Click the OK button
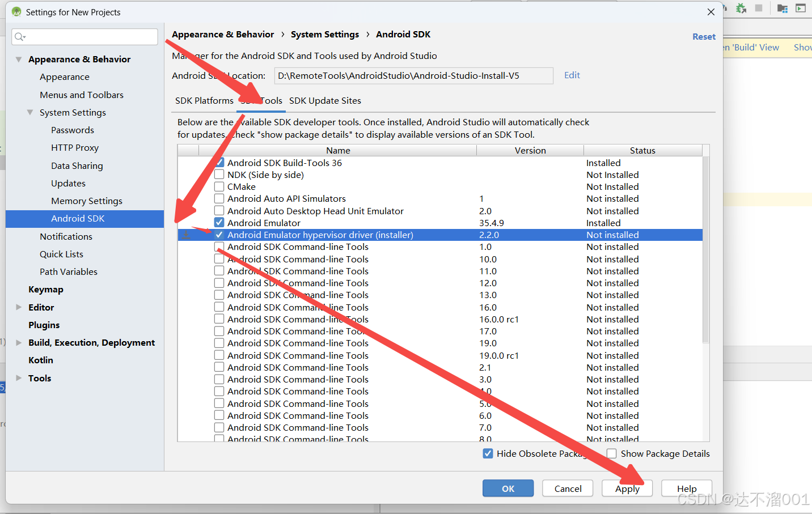 [508, 488]
